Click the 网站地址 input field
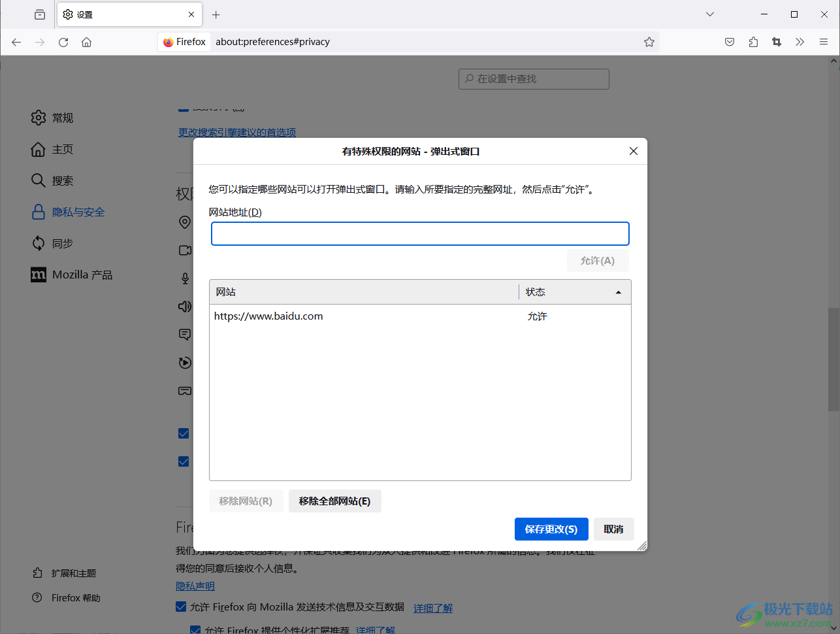The width and height of the screenshot is (840, 634). pos(420,234)
